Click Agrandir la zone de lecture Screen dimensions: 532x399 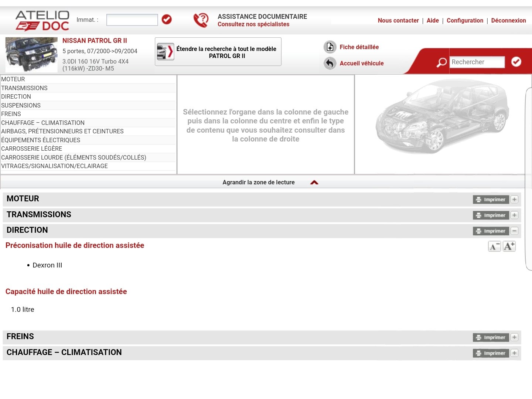(x=259, y=183)
